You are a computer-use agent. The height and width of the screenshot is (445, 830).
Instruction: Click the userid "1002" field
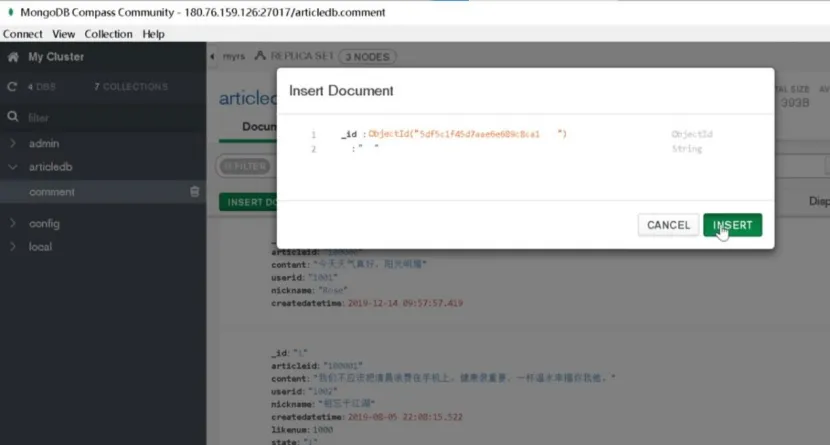click(x=304, y=392)
